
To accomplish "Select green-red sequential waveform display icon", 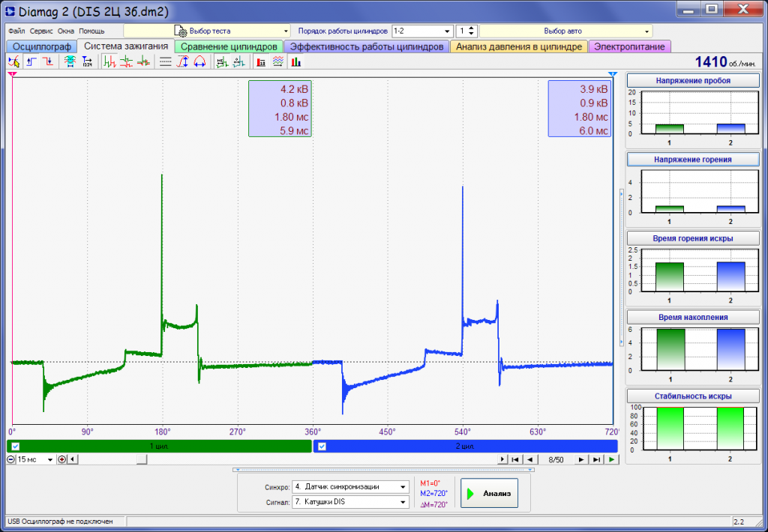I will click(110, 61).
